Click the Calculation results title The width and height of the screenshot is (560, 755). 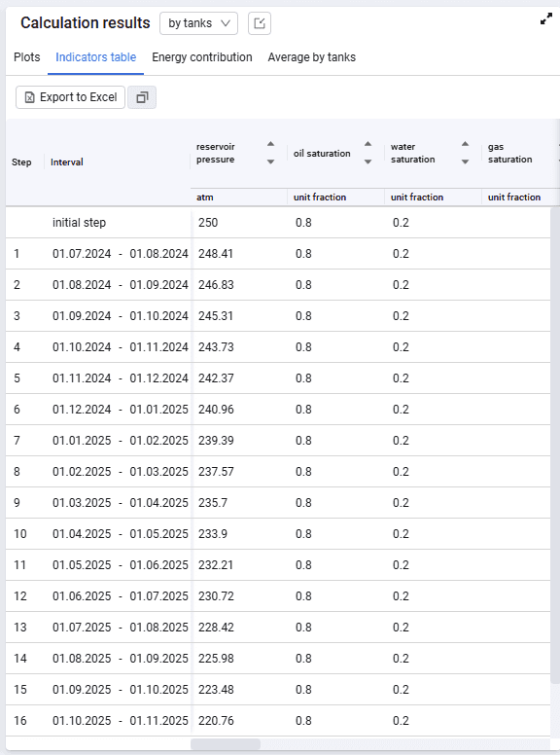coord(86,22)
